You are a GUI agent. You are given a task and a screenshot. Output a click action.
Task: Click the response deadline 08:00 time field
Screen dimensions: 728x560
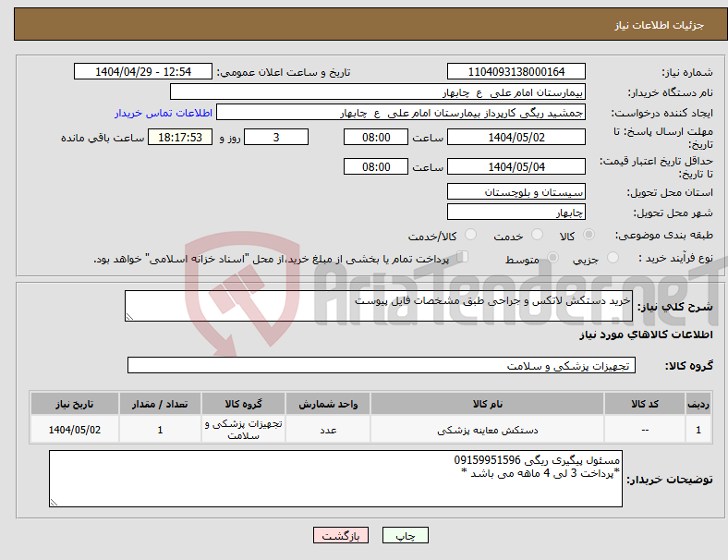click(376, 137)
